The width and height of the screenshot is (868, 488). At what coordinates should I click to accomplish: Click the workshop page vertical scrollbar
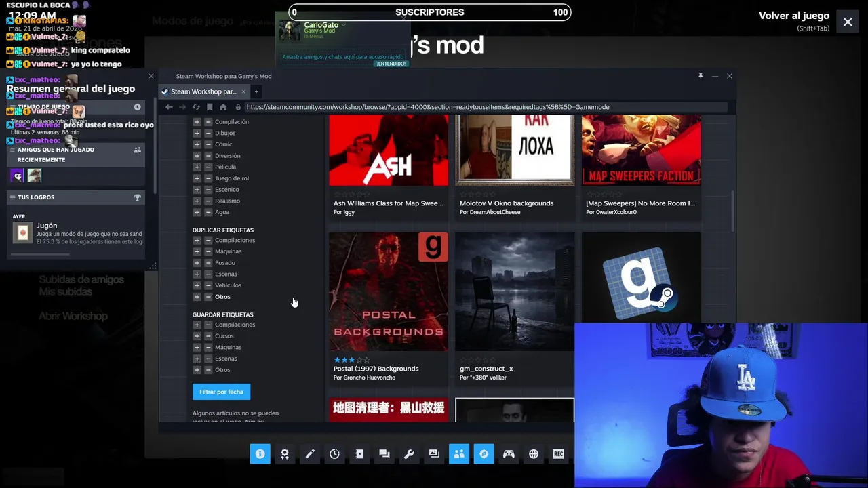pyautogui.click(x=732, y=210)
